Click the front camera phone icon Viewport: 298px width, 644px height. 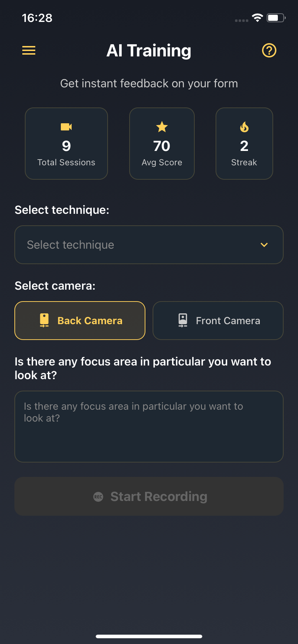pyautogui.click(x=182, y=320)
